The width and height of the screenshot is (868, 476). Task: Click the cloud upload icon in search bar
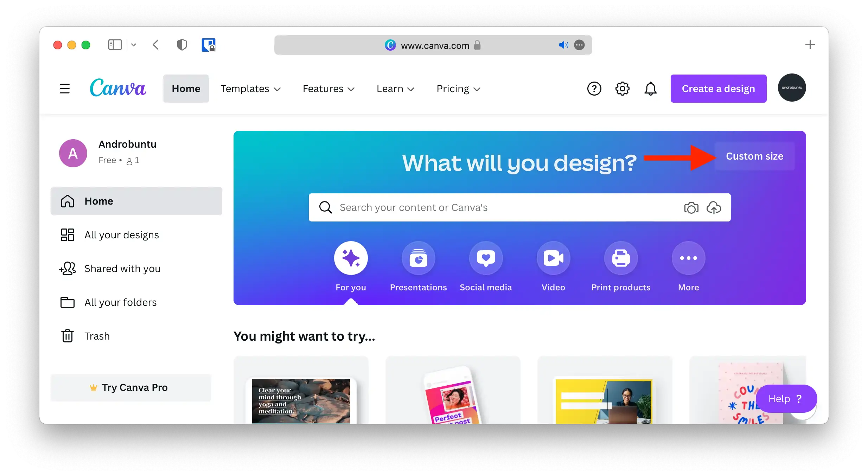point(714,208)
